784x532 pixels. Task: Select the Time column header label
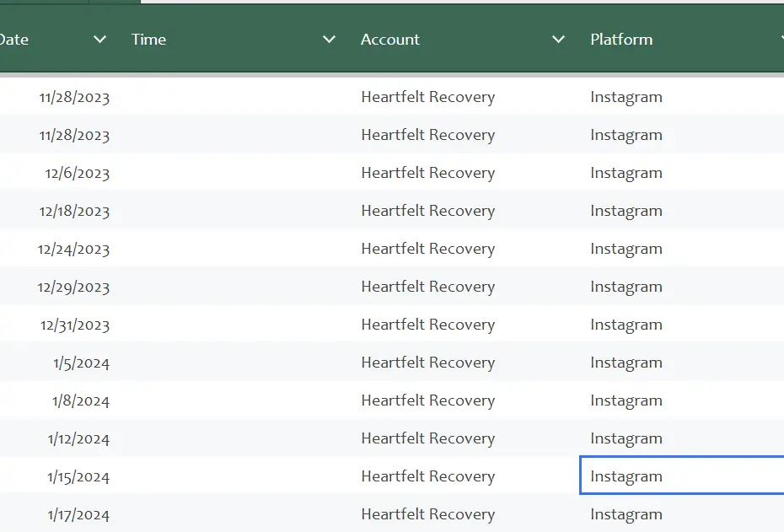(148, 39)
